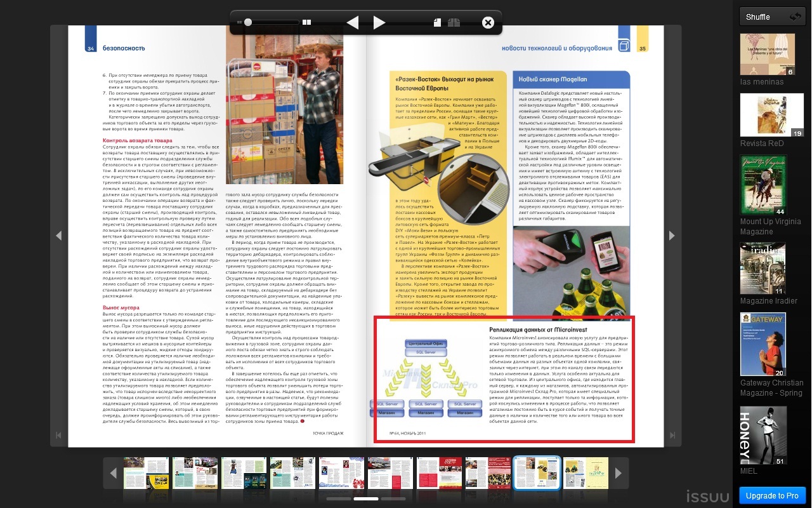Image resolution: width=812 pixels, height=508 pixels.
Task: Open the las meninas publication cover
Action: (x=768, y=54)
